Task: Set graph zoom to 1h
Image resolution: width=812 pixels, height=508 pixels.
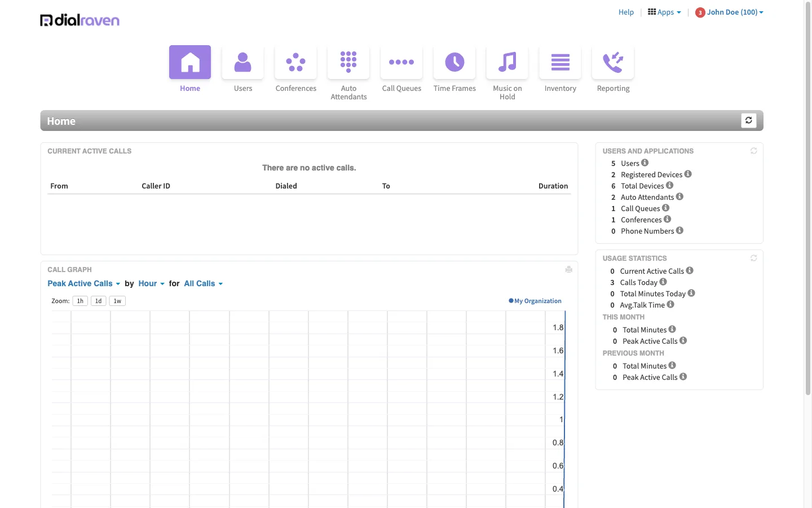Action: (x=80, y=301)
